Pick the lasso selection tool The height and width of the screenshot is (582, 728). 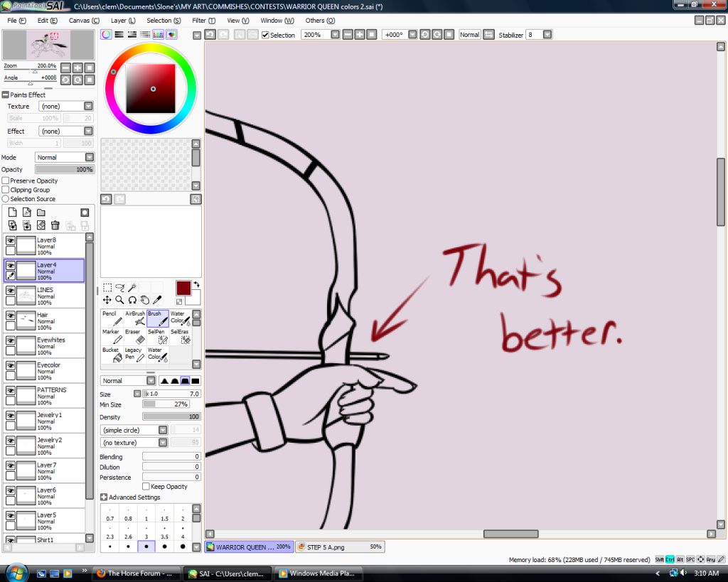point(119,287)
